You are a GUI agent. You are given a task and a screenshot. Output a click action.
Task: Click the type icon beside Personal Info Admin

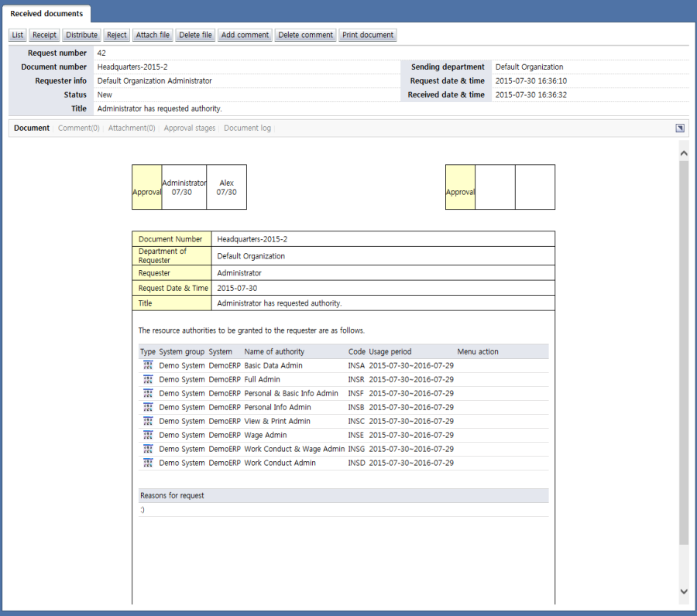point(148,407)
